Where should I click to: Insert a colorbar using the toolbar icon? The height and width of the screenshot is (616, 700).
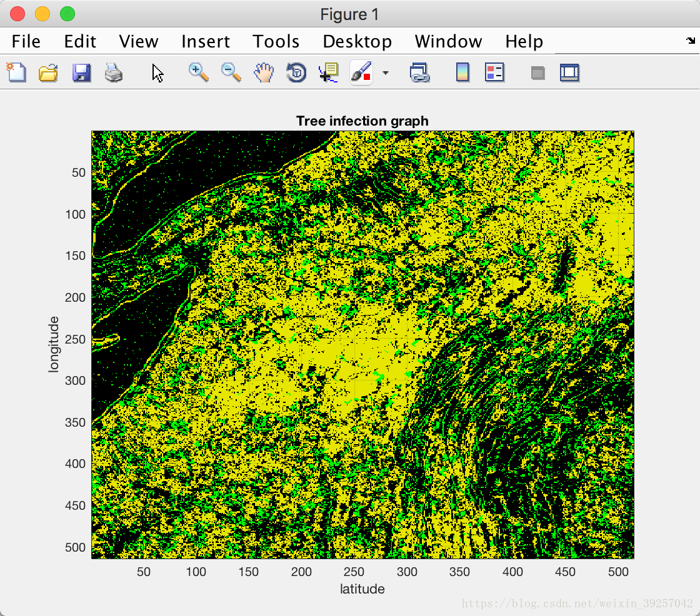[462, 72]
